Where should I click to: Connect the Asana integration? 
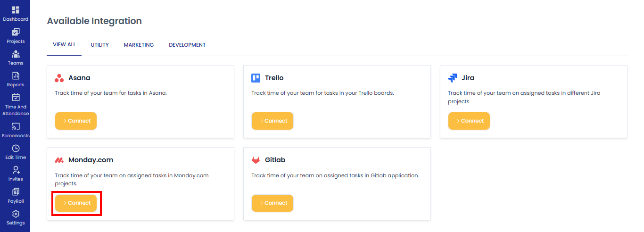76,121
